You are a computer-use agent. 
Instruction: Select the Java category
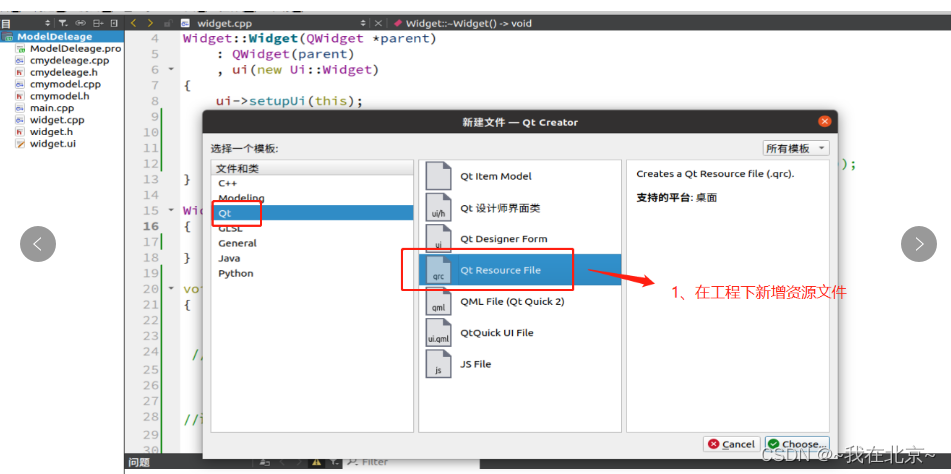point(312,258)
